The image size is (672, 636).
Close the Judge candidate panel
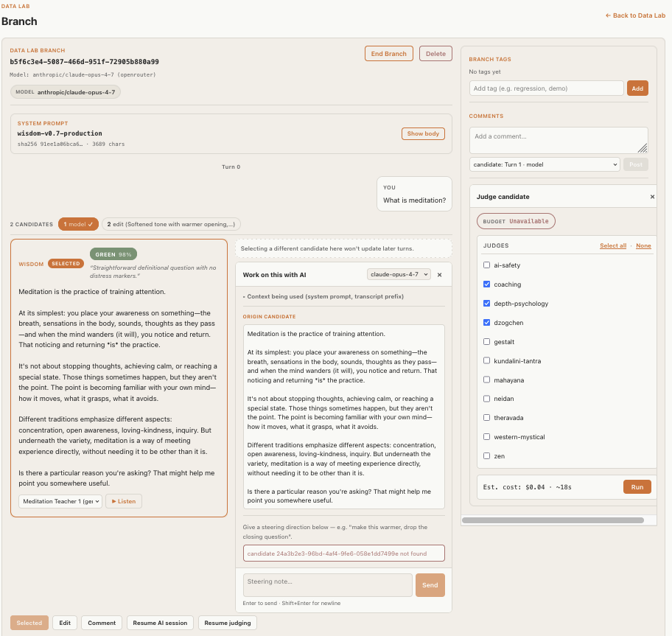pyautogui.click(x=652, y=197)
